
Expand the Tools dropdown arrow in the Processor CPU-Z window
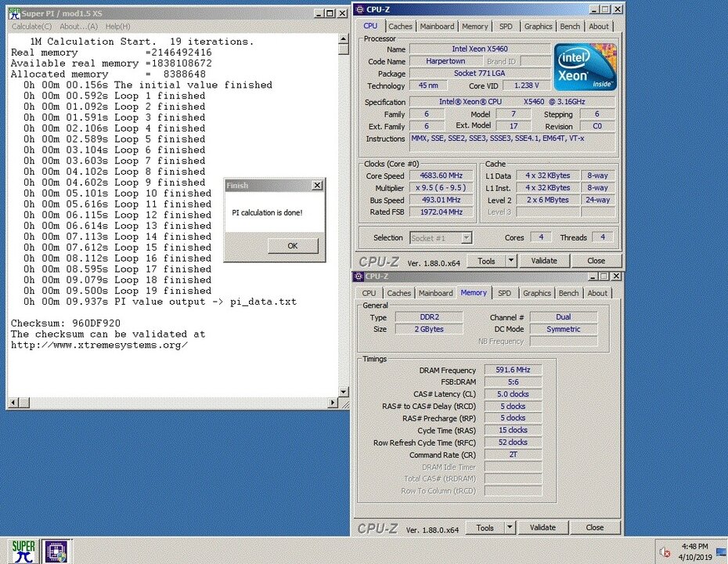tap(511, 261)
